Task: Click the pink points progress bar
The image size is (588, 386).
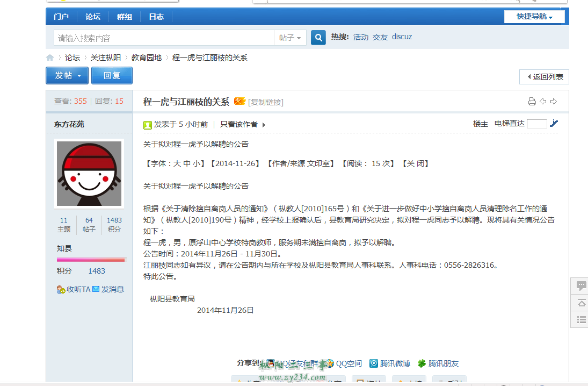Action: [x=91, y=260]
